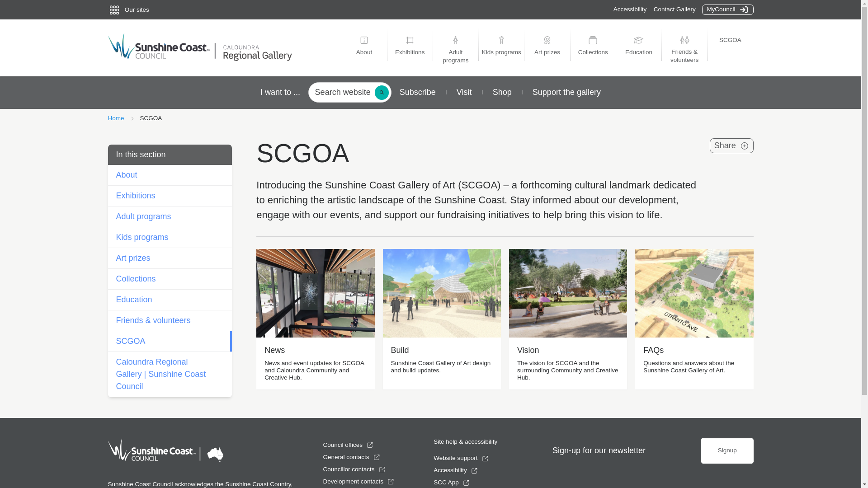The height and width of the screenshot is (488, 868).
Task: Open Collections label in top navigation
Action: pyautogui.click(x=593, y=52)
